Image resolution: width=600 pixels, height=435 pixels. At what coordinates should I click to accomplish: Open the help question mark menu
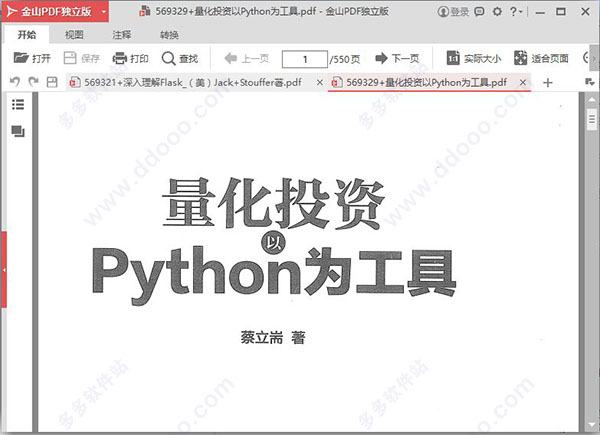coord(516,11)
